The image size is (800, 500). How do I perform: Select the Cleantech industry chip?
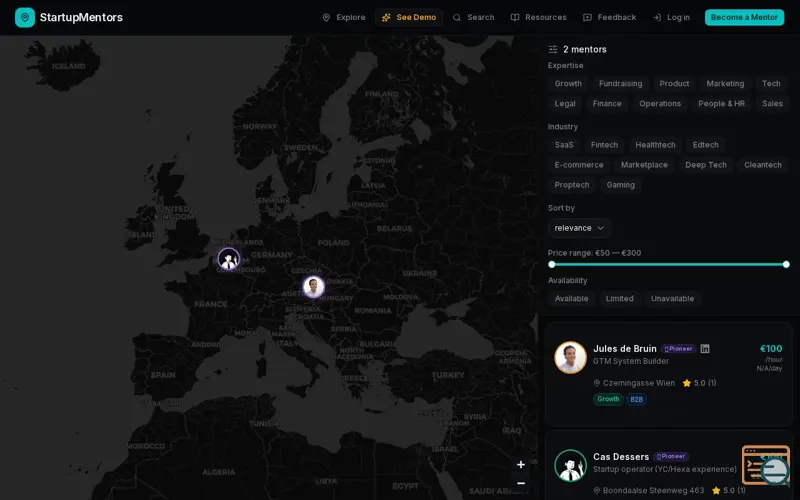[x=763, y=165]
